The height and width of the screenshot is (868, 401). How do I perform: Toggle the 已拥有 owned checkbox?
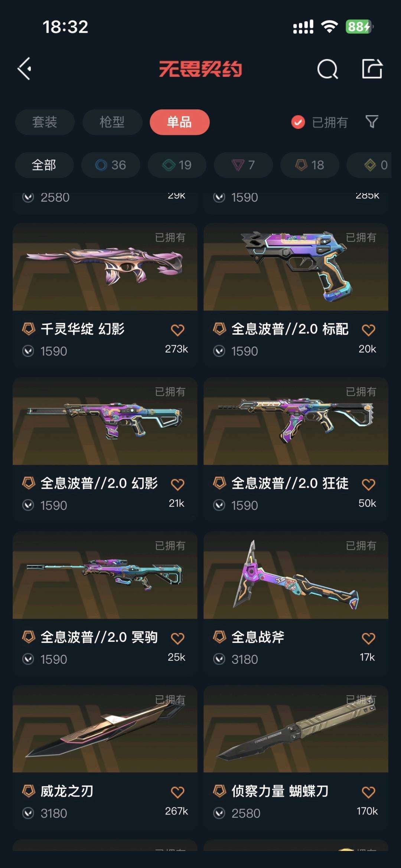click(298, 122)
